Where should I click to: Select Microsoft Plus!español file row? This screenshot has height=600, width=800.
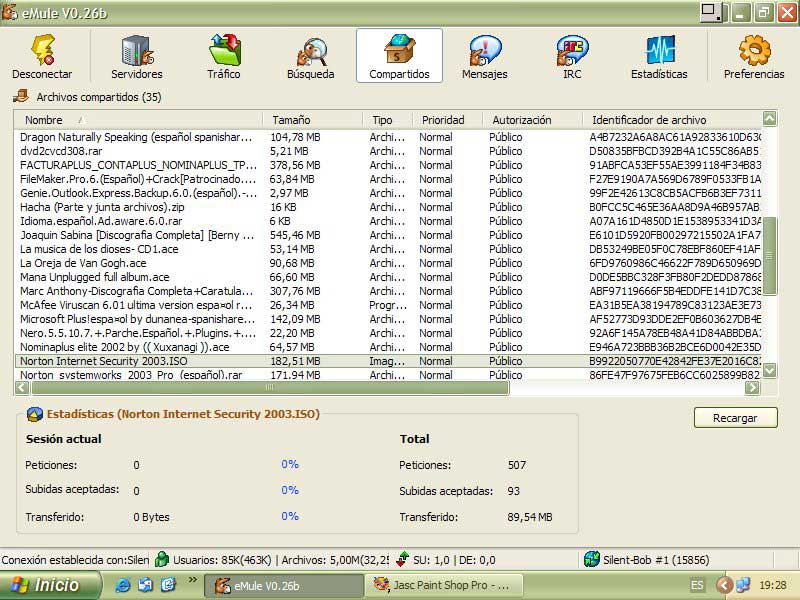(x=388, y=319)
